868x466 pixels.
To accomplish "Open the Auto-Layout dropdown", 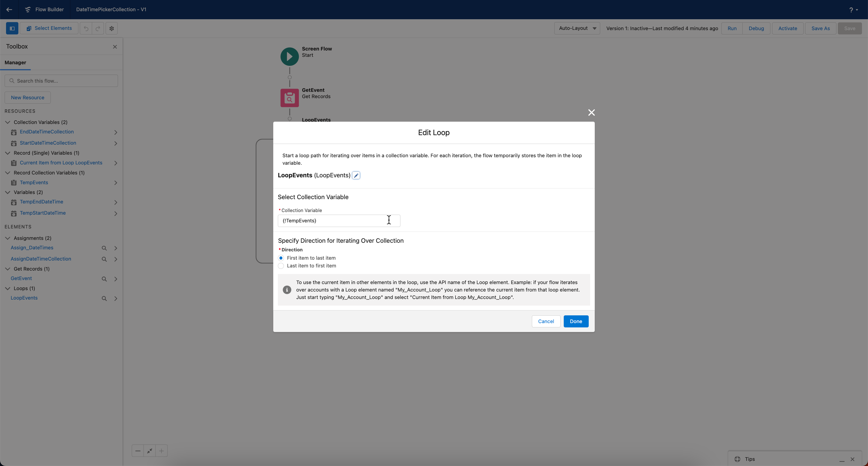I will [577, 28].
